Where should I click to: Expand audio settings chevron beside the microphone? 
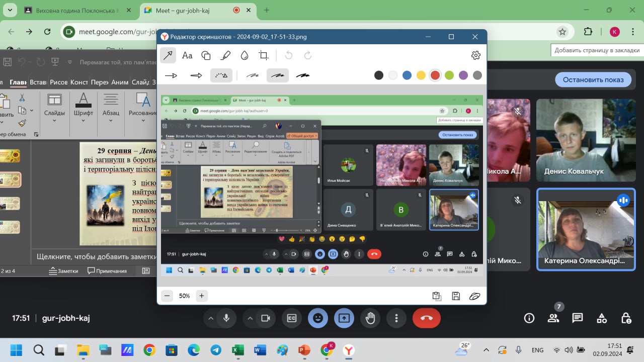pyautogui.click(x=211, y=318)
